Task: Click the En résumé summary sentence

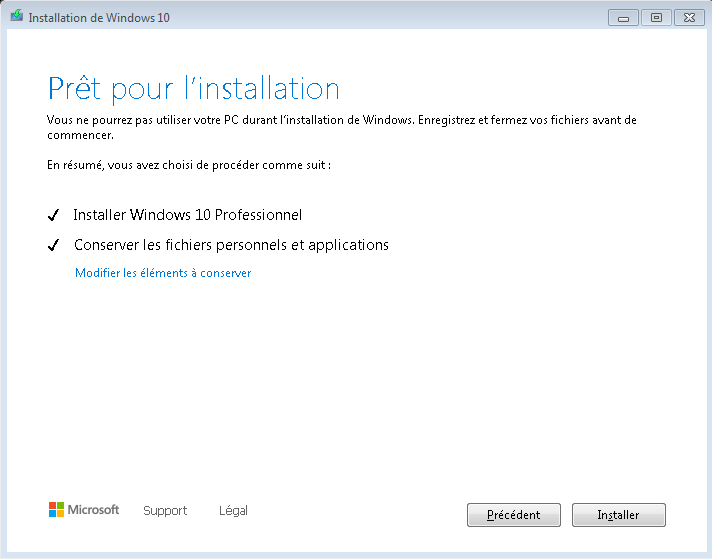Action: coord(189,165)
